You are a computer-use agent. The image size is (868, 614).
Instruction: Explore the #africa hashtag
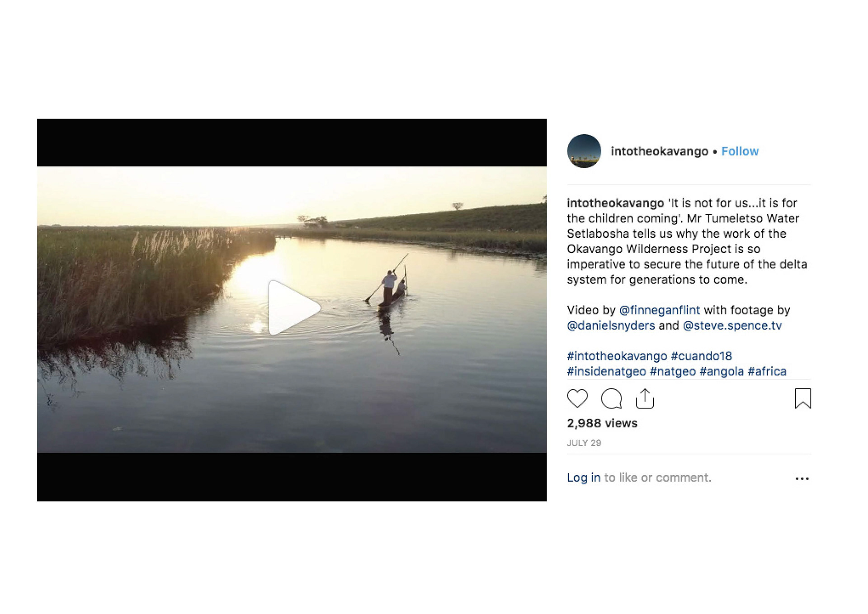point(767,372)
